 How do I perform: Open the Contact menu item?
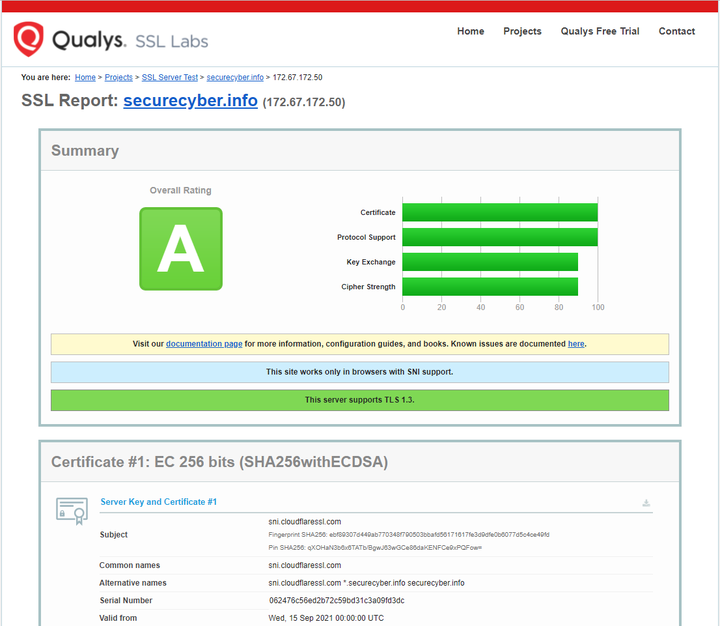pyautogui.click(x=676, y=31)
